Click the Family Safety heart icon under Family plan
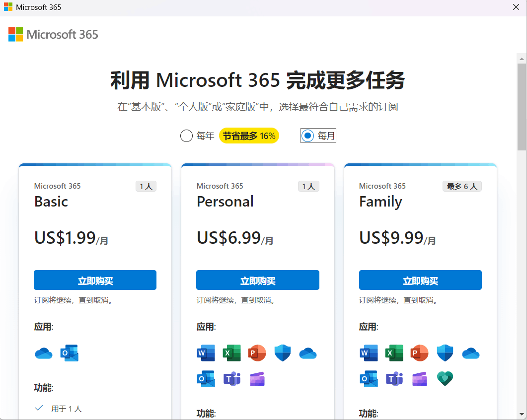Screen dimensions: 527x420 (x=445, y=378)
